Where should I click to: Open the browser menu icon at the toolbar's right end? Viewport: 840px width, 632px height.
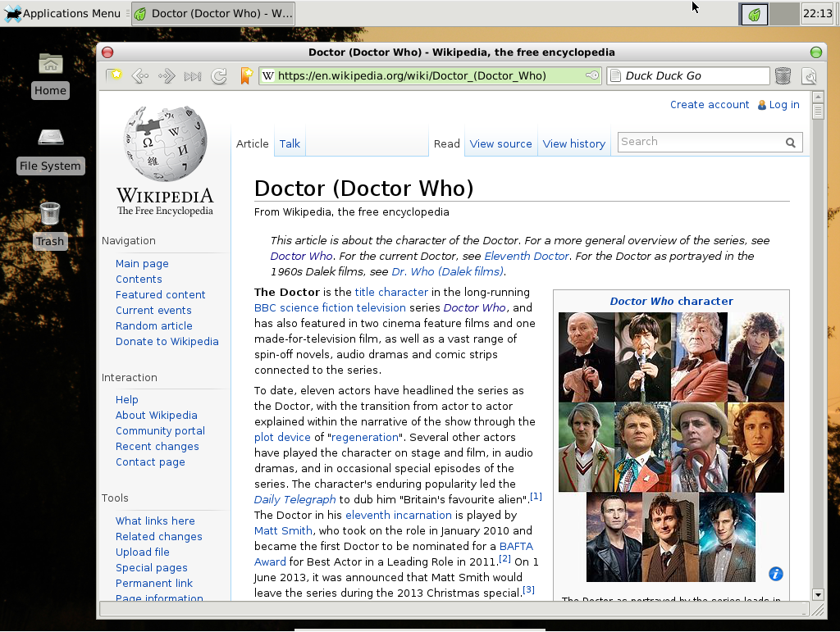[x=809, y=76]
